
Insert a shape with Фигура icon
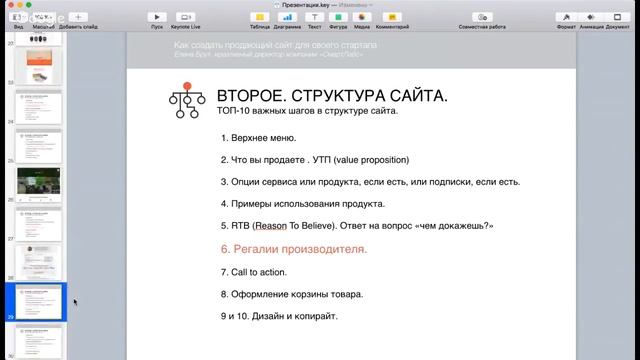[x=338, y=17]
